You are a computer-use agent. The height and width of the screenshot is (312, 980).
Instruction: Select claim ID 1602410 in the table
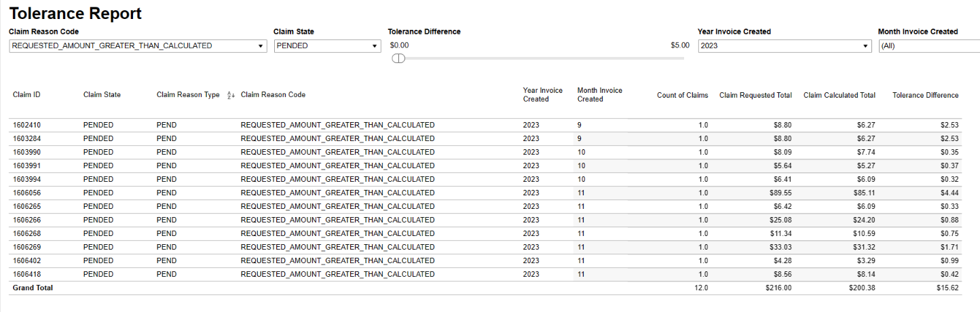pos(26,125)
